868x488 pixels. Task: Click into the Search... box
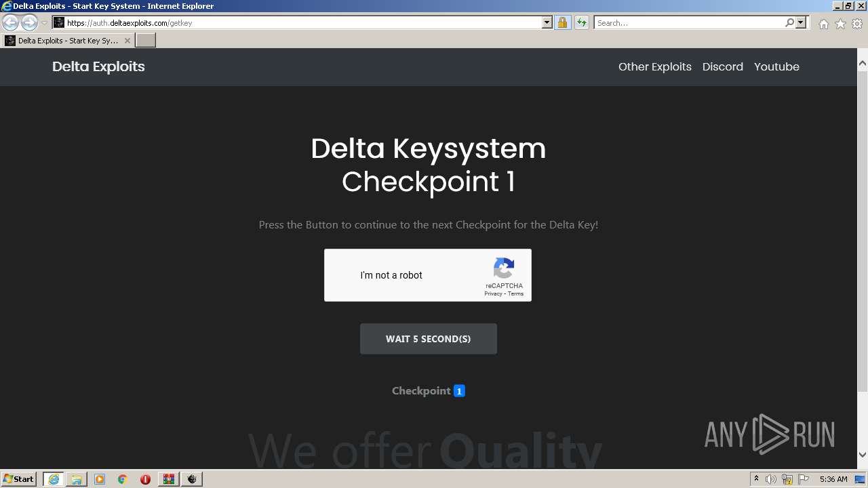(x=689, y=23)
